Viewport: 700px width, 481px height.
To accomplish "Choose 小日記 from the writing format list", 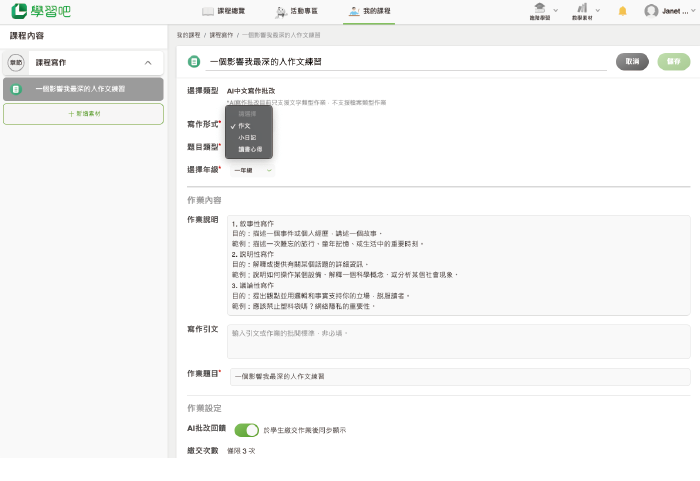I will tap(248, 137).
